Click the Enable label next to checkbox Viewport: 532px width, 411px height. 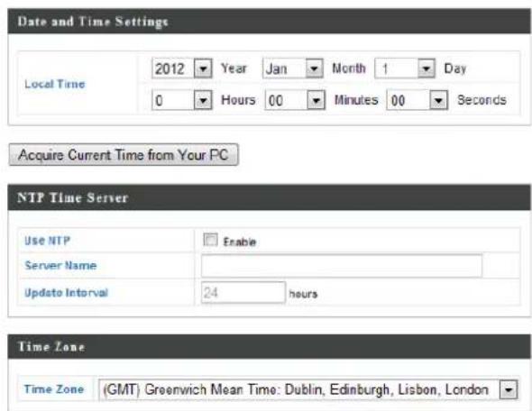[240, 242]
